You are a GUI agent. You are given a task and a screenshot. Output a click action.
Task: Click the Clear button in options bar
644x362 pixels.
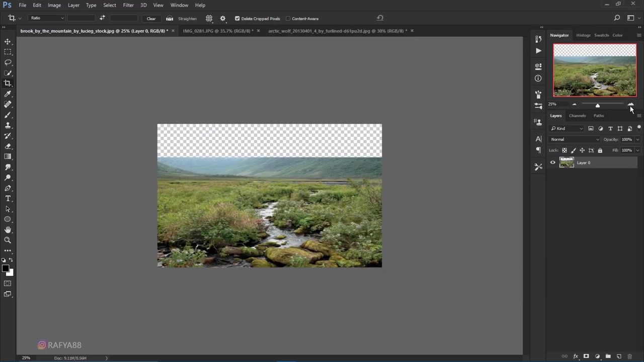(x=151, y=19)
